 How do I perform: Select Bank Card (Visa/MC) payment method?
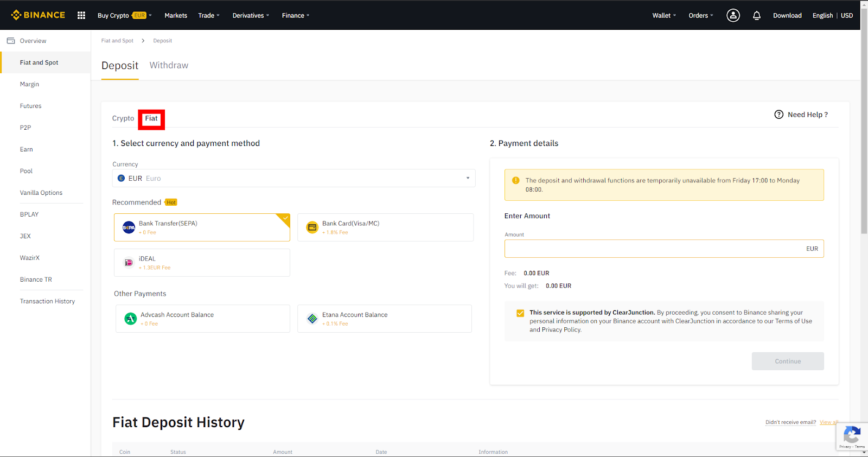pyautogui.click(x=385, y=227)
